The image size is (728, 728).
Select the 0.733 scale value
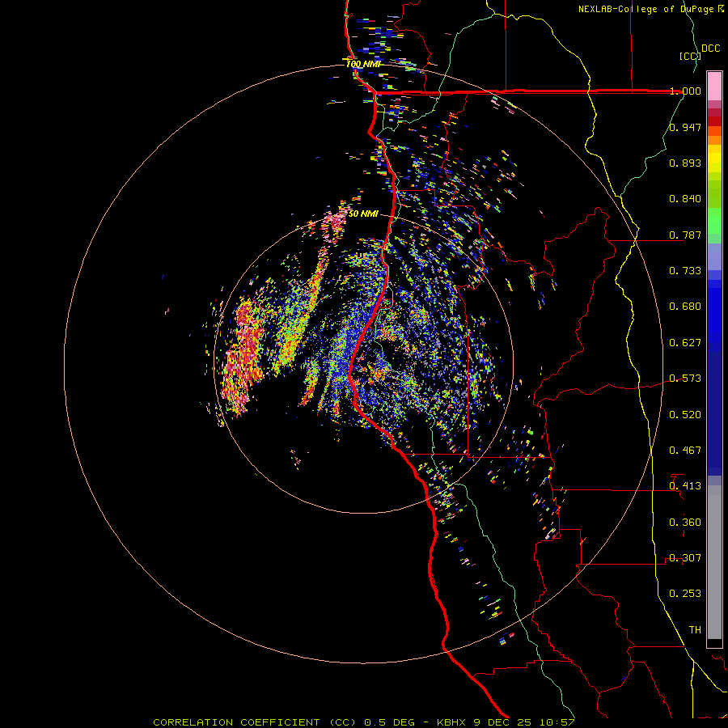[x=685, y=271]
